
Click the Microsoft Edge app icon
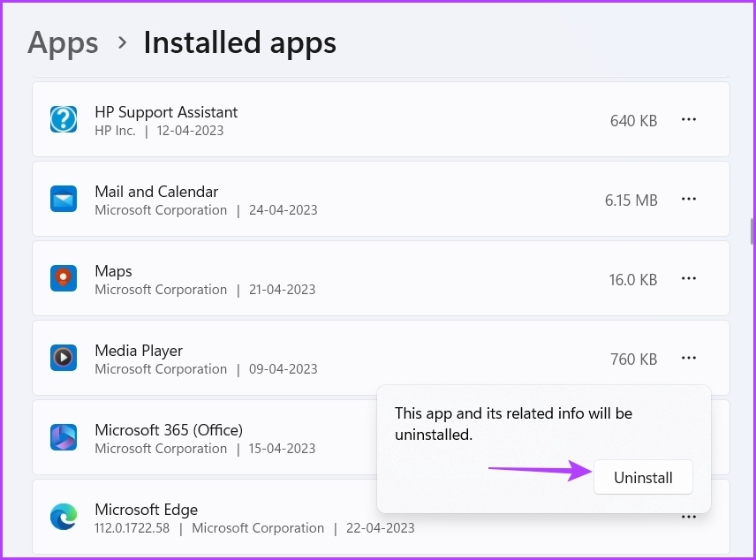[64, 518]
